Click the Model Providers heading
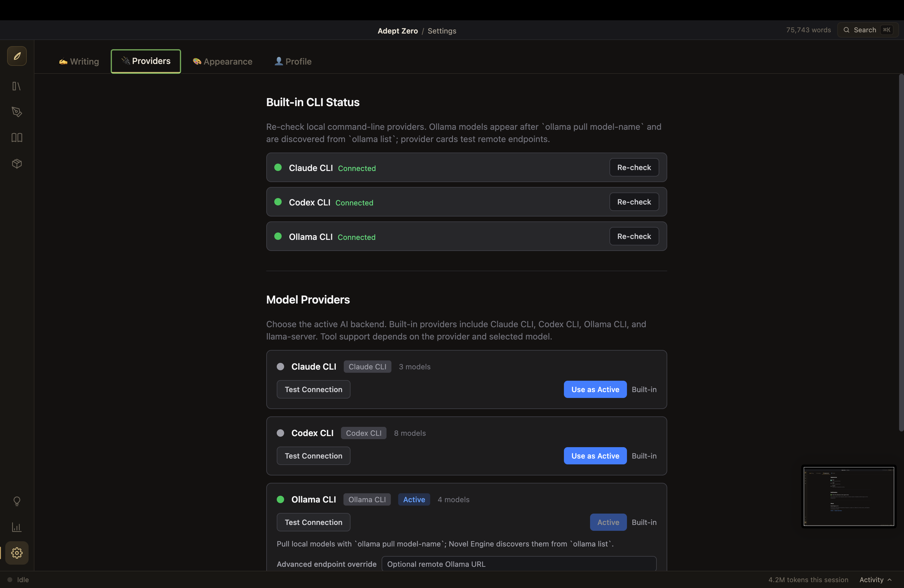 308,300
